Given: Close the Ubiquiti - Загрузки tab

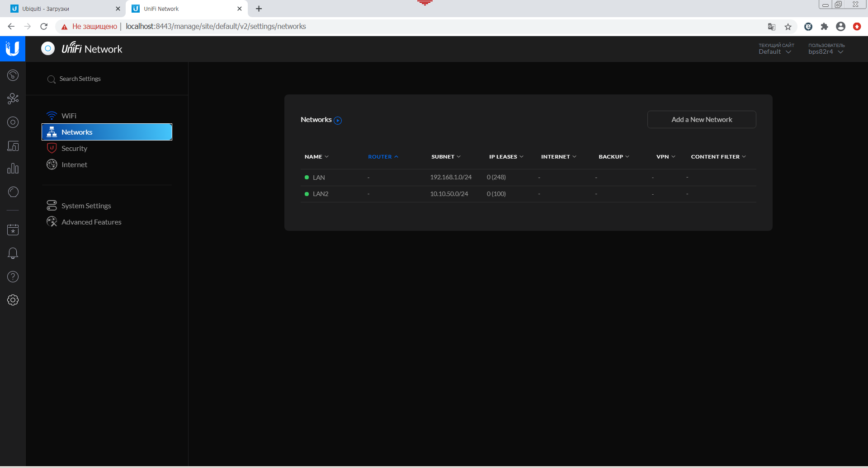Looking at the screenshot, I should tap(118, 9).
